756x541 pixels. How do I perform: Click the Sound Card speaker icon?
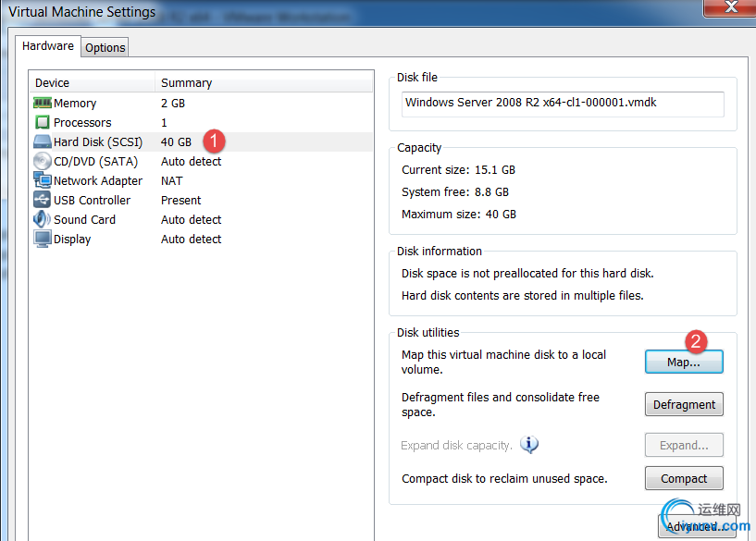[x=42, y=219]
